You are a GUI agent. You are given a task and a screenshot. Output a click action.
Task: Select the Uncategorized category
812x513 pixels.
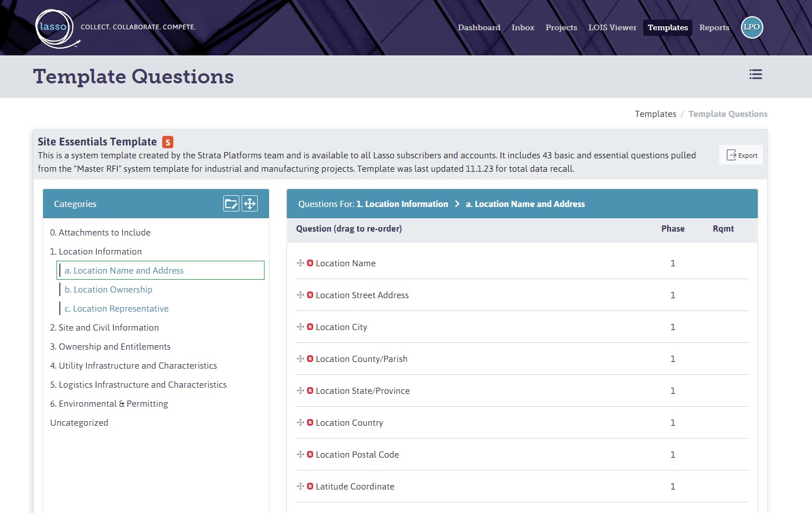[79, 422]
